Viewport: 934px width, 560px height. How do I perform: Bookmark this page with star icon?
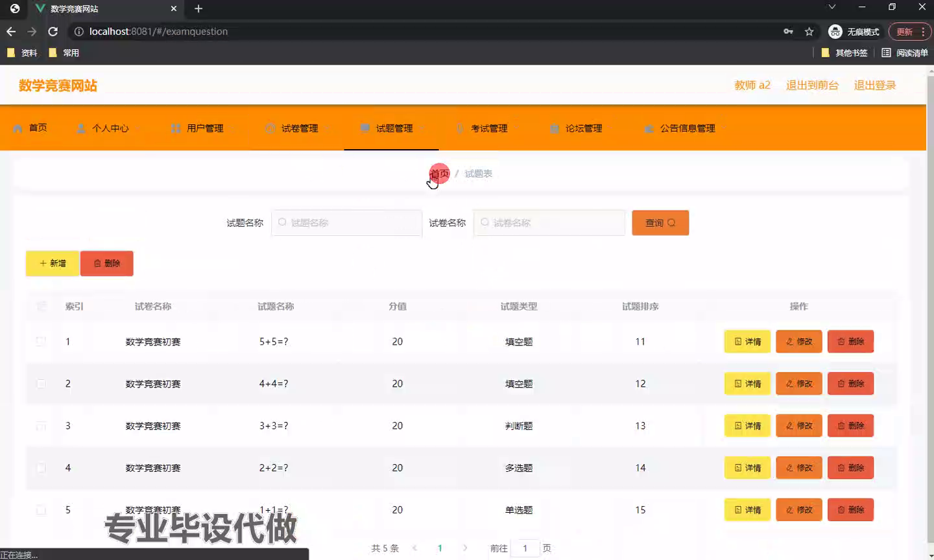tap(809, 31)
